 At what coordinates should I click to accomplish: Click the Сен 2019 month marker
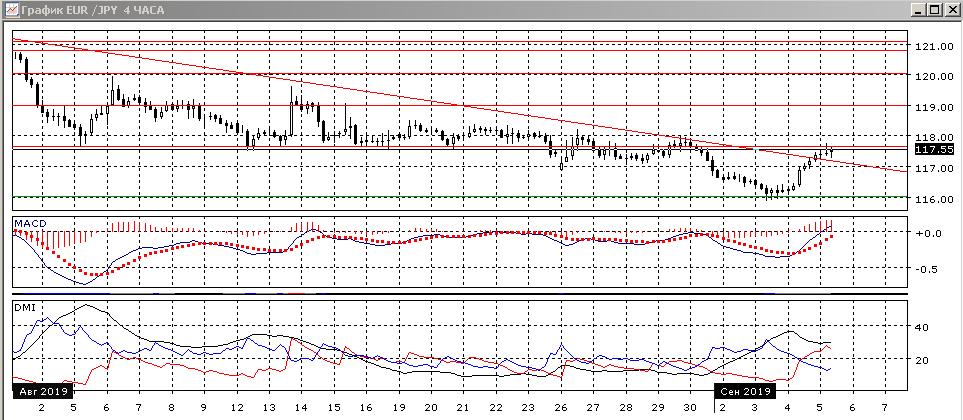point(746,390)
